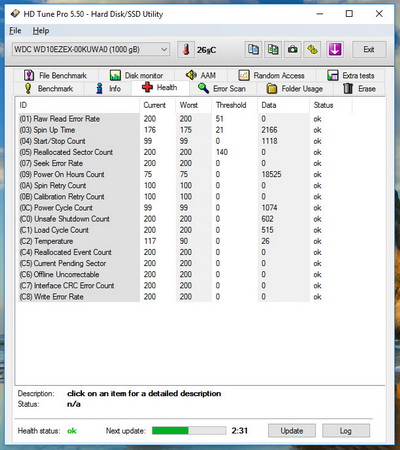
Task: Click the second copy screenshot icon
Action: (x=273, y=50)
